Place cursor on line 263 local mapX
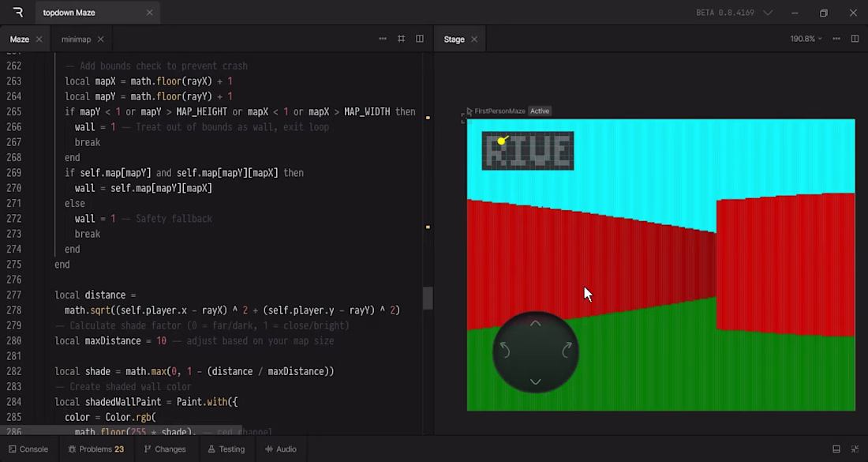Image resolution: width=868 pixels, height=462 pixels. click(x=148, y=81)
